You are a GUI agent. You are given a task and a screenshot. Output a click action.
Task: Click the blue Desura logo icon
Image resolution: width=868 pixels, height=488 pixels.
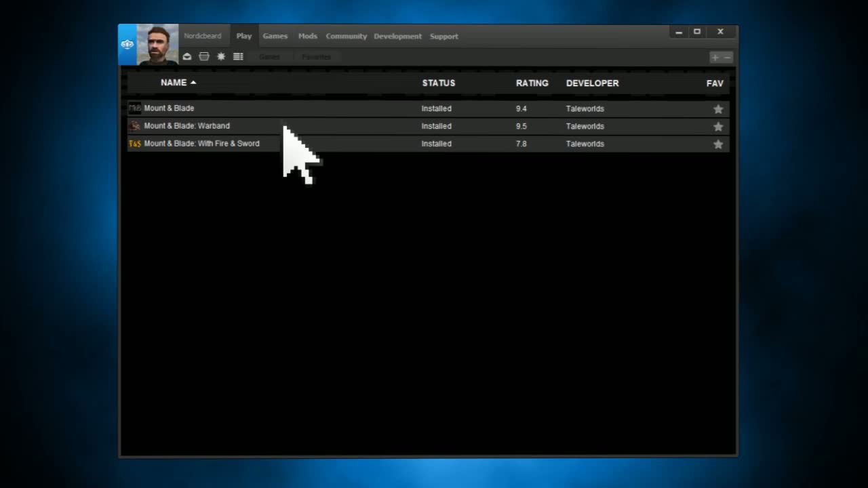coord(127,45)
